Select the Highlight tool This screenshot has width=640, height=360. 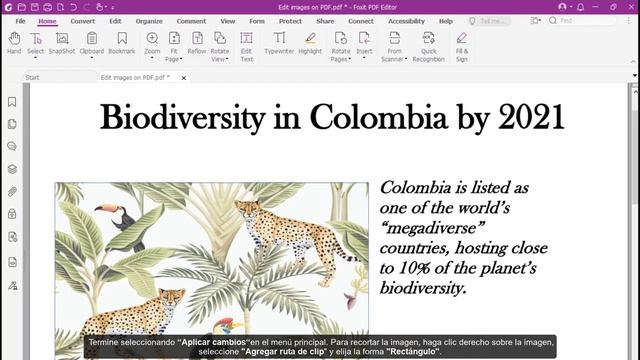310,43
